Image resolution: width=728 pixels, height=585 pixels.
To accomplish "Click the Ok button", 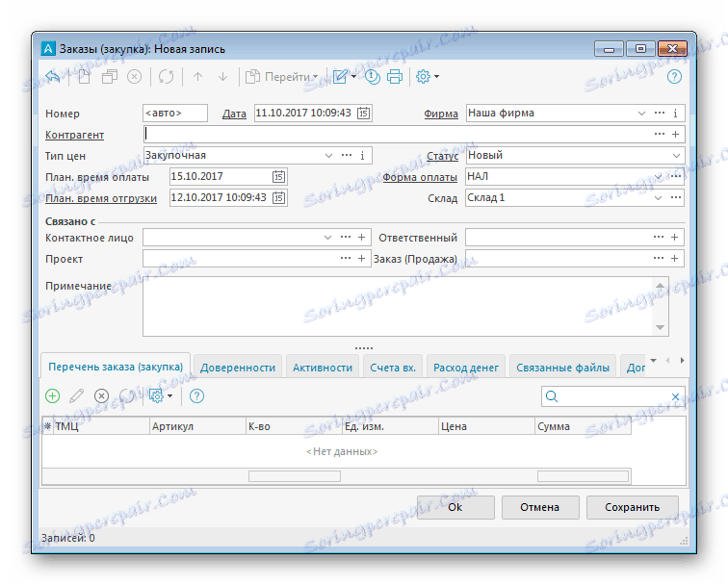I will [x=455, y=507].
